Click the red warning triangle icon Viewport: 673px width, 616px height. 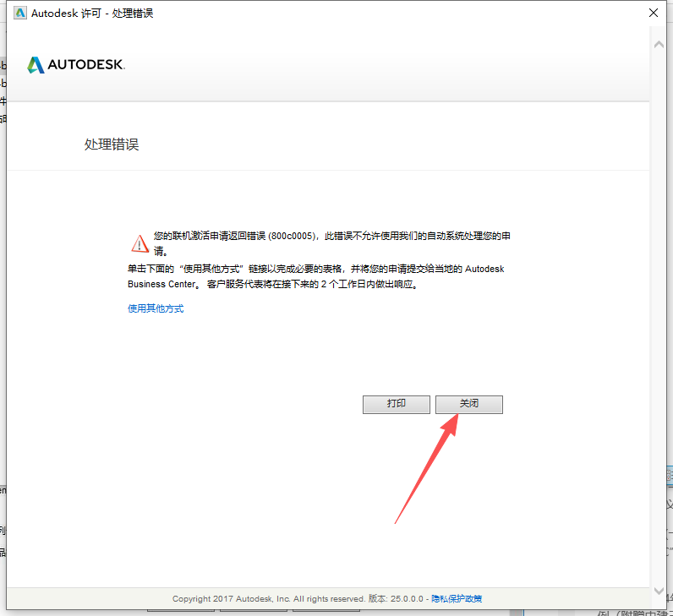[x=140, y=243]
